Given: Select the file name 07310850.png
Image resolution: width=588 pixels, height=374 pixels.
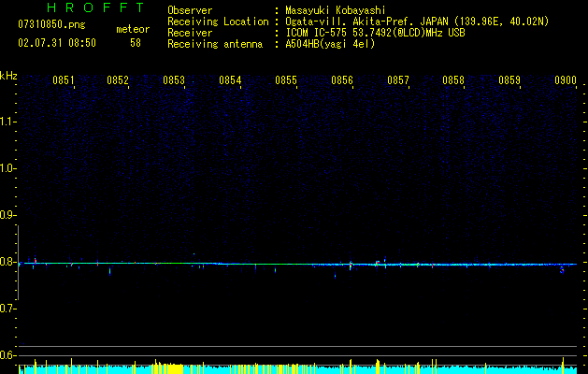Looking at the screenshot, I should (x=51, y=25).
